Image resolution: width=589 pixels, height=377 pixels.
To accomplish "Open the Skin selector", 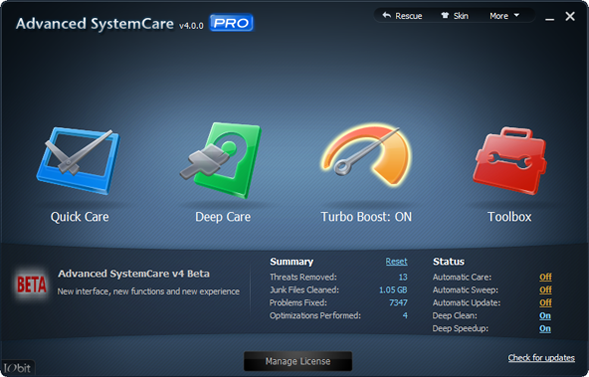I will coord(455,16).
